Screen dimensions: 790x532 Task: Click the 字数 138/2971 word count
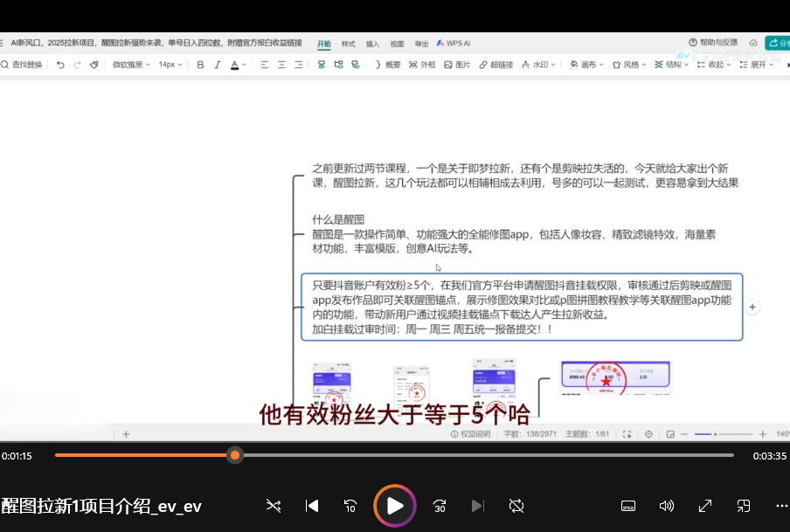(530, 434)
